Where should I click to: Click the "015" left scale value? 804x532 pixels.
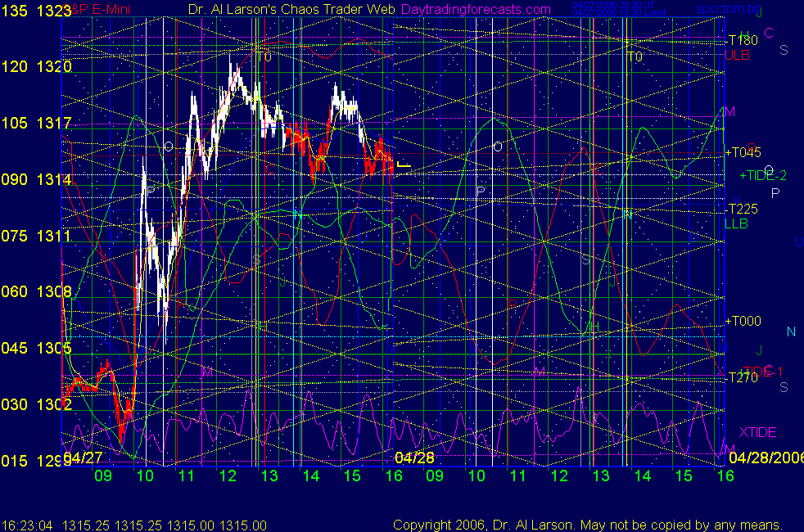[14, 461]
